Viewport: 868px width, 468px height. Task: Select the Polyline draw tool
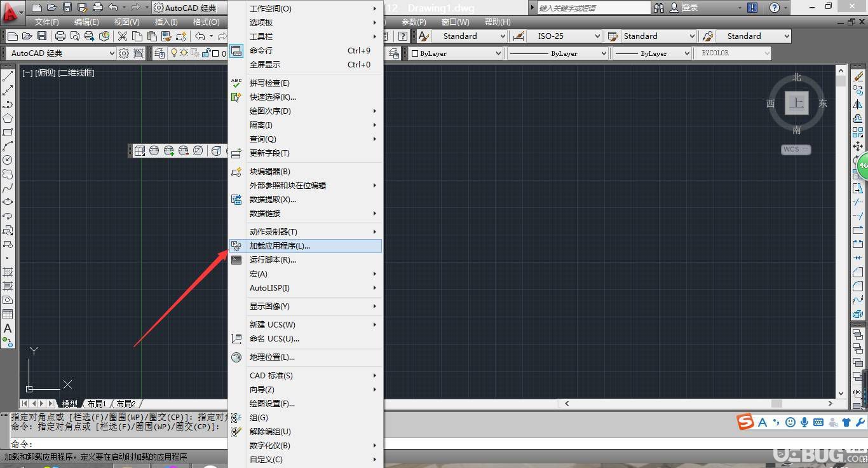click(x=8, y=104)
